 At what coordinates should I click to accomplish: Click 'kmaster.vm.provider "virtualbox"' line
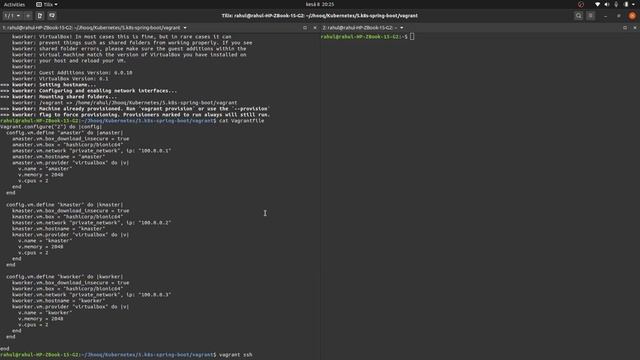click(x=70, y=235)
